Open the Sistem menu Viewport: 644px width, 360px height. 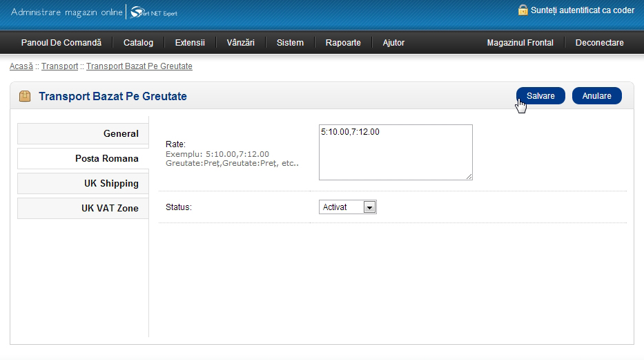coord(290,43)
